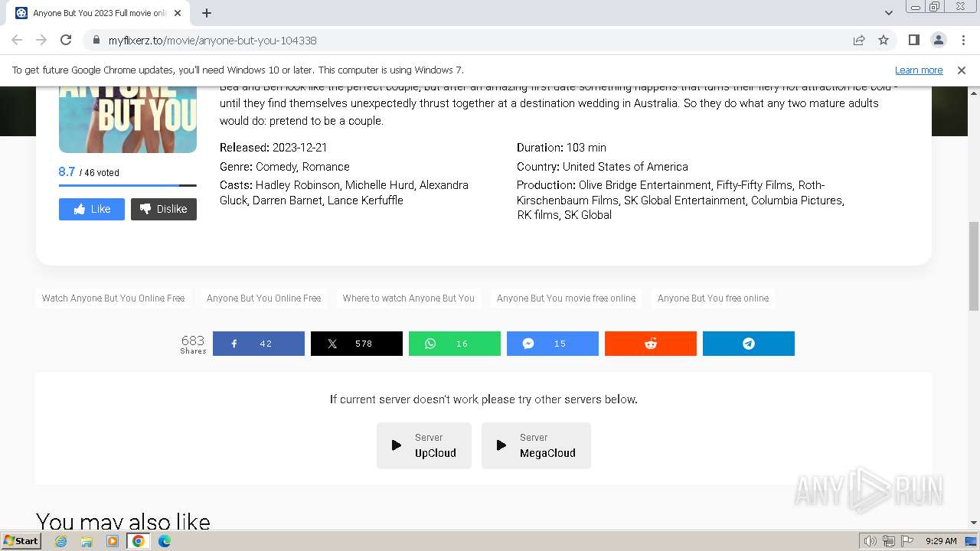Screen dimensions: 980x551
Task: Open cast member Hadley Robinson
Action: [x=297, y=185]
